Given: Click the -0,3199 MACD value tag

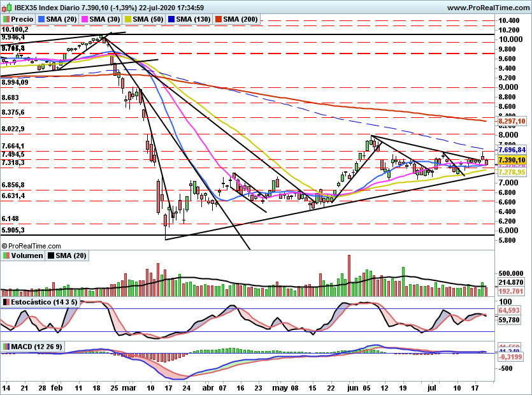Looking at the screenshot, I should click(510, 357).
